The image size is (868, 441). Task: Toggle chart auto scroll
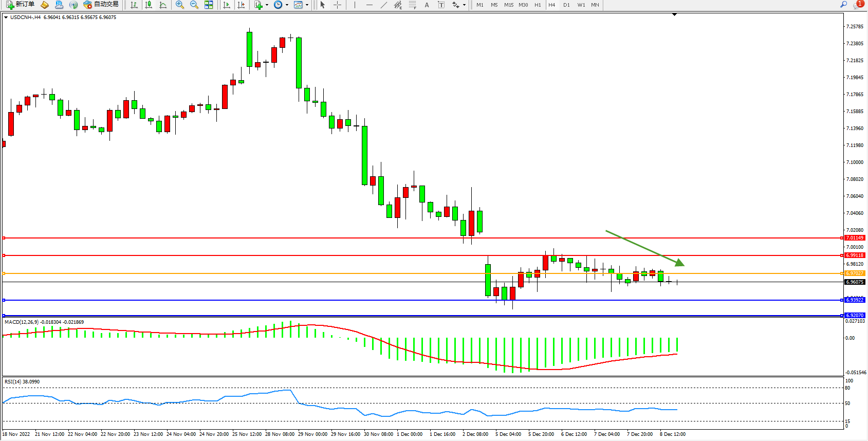(227, 5)
